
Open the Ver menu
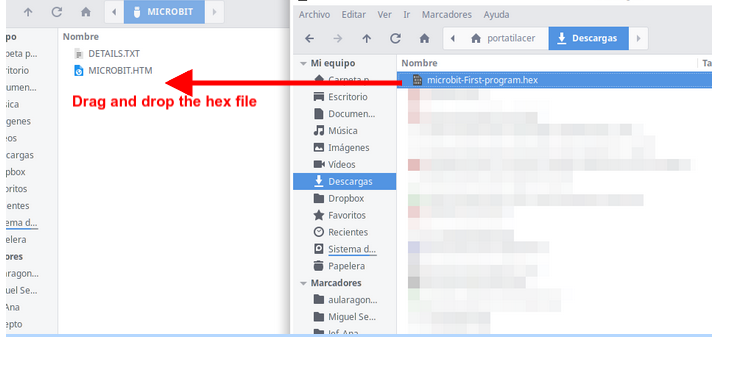point(384,14)
